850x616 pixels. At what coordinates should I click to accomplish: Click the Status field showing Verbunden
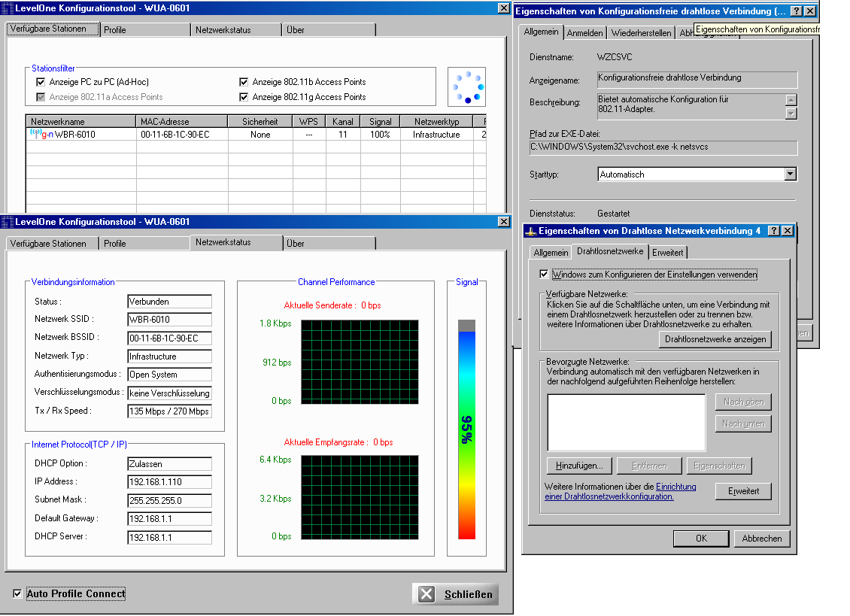170,302
